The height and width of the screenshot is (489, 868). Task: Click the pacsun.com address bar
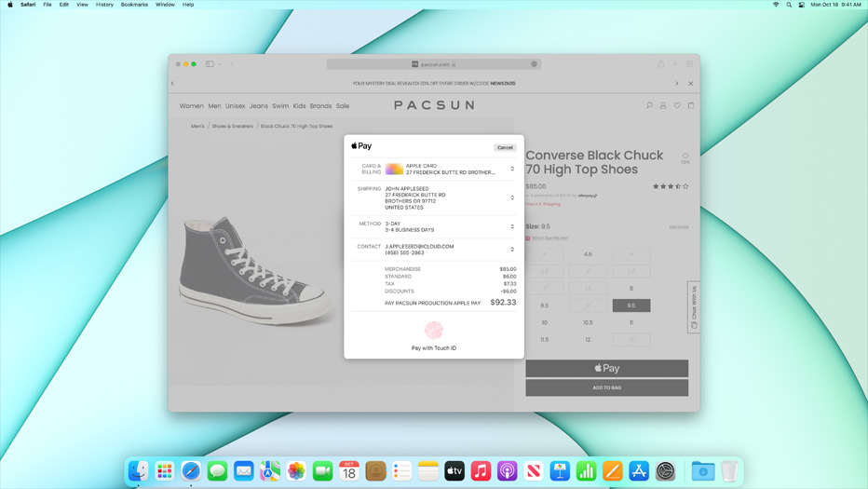pos(434,64)
